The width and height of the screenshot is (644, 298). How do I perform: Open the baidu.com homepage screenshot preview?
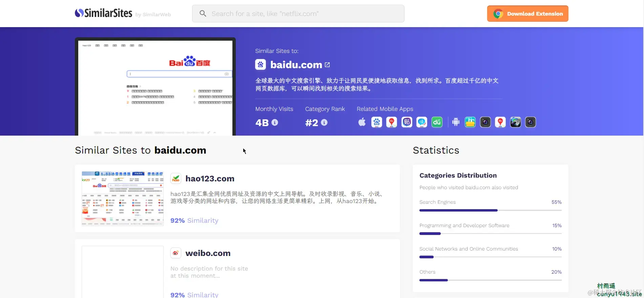coord(155,86)
